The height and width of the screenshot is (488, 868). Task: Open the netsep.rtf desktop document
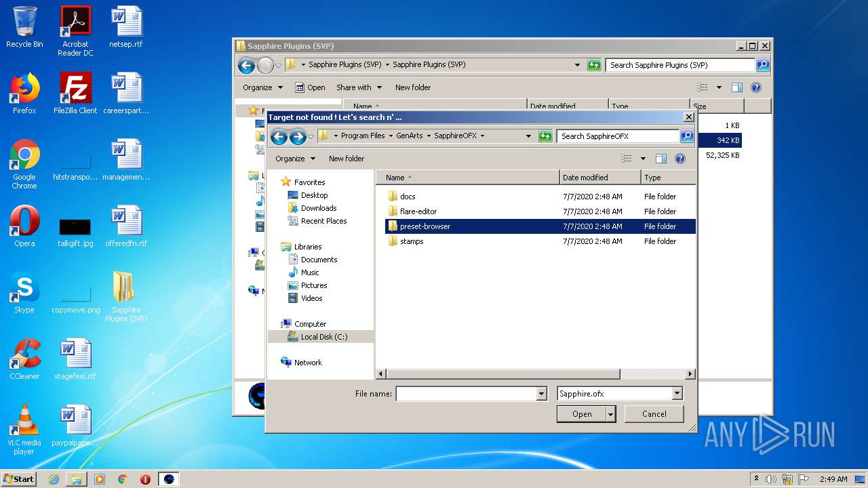[126, 27]
